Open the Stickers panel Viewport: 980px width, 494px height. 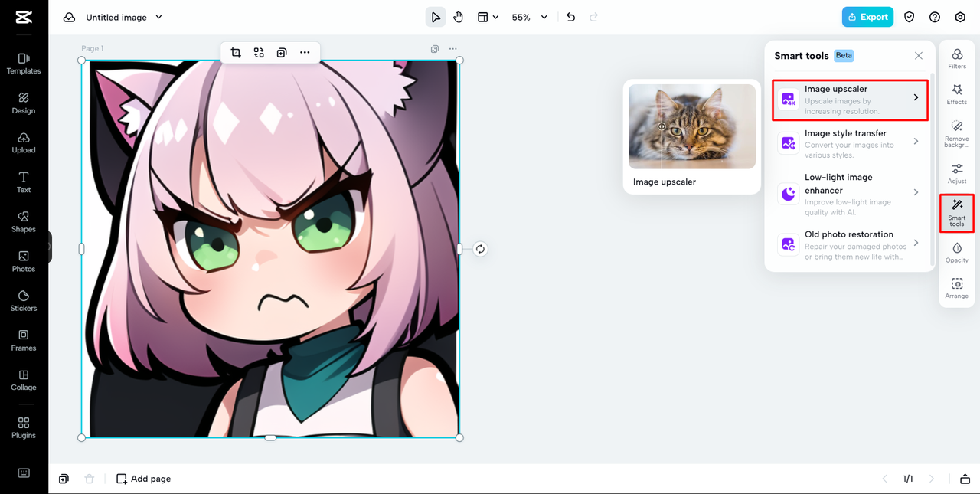[x=24, y=301]
